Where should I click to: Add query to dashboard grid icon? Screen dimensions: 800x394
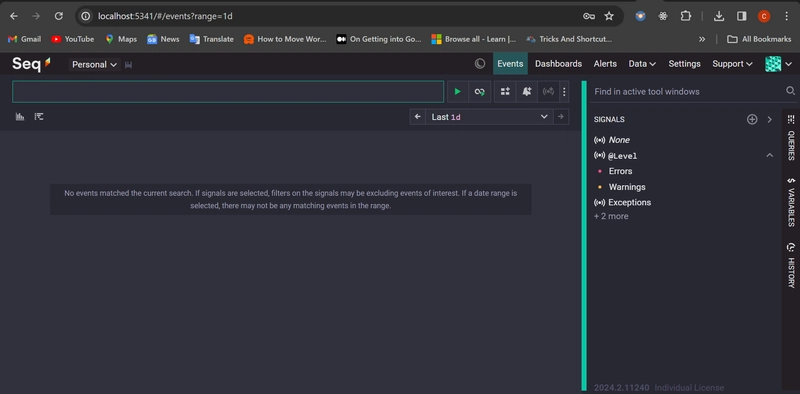(505, 92)
